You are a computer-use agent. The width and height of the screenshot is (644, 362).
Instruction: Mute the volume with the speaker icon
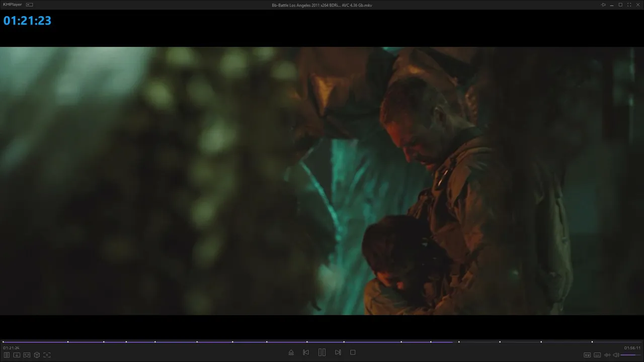pyautogui.click(x=616, y=355)
